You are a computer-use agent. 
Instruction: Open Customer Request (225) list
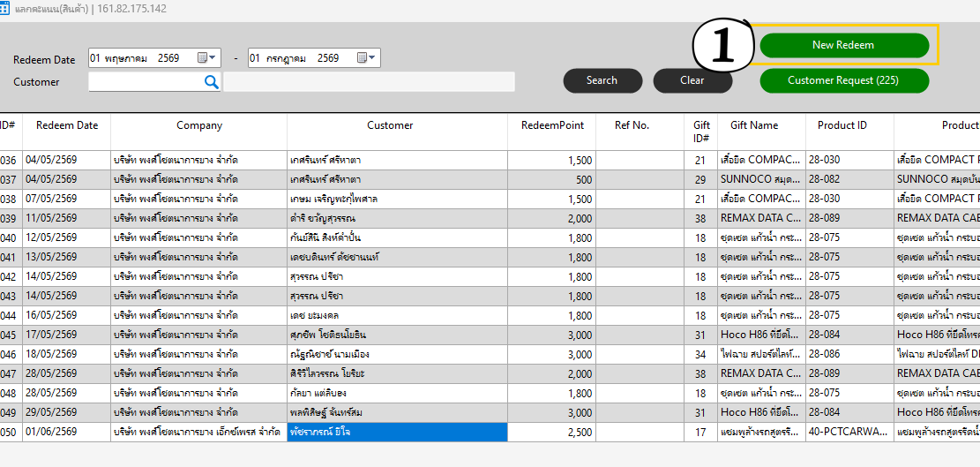coord(844,80)
